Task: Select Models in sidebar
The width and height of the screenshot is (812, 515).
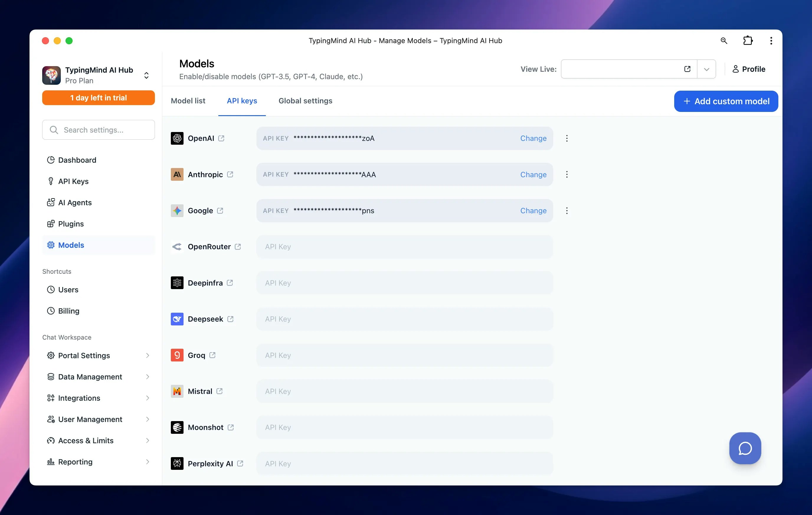Action: (x=99, y=245)
